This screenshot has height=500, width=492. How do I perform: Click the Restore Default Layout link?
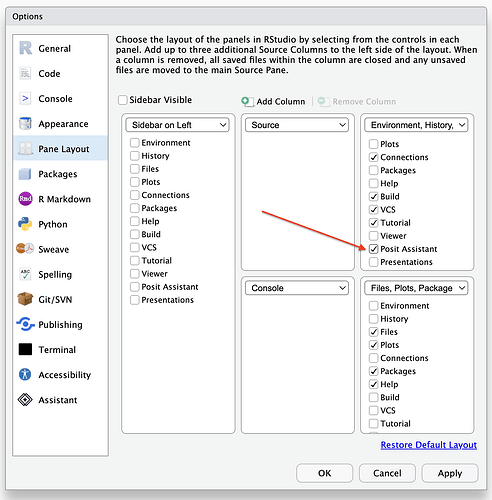tap(429, 445)
